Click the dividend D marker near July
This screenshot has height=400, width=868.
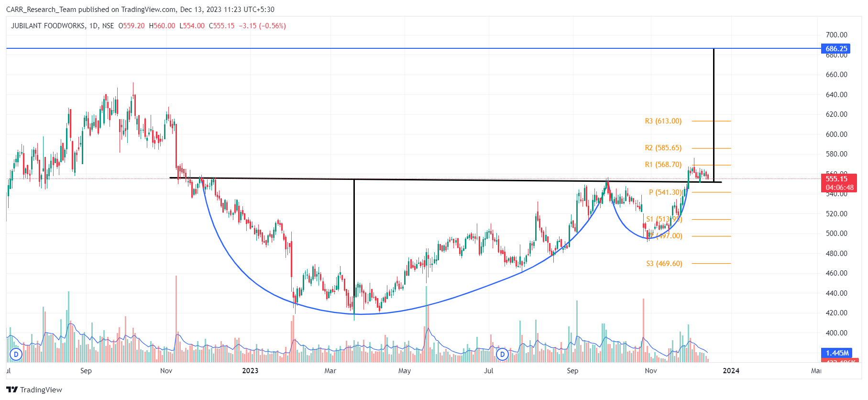[x=502, y=355]
